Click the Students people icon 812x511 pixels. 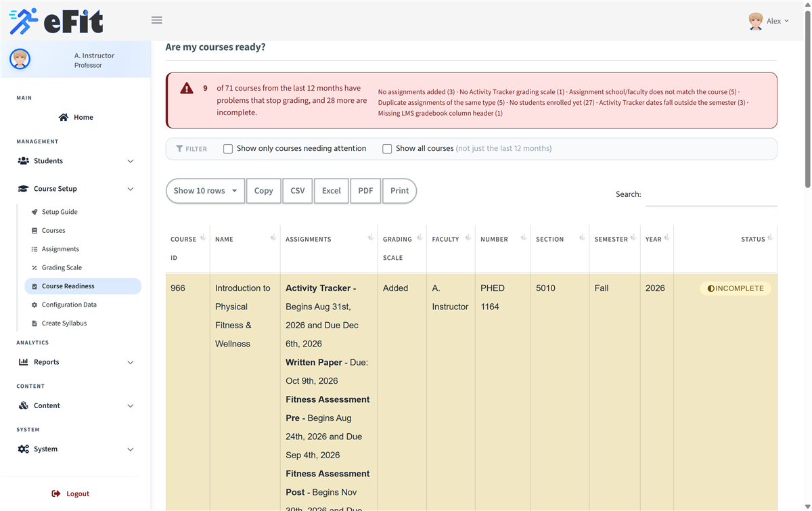24,161
